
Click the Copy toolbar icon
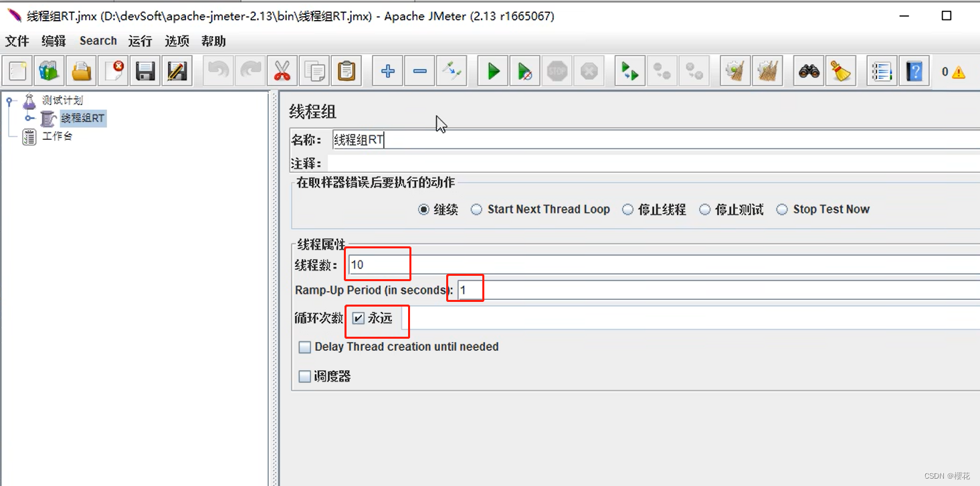[314, 70]
